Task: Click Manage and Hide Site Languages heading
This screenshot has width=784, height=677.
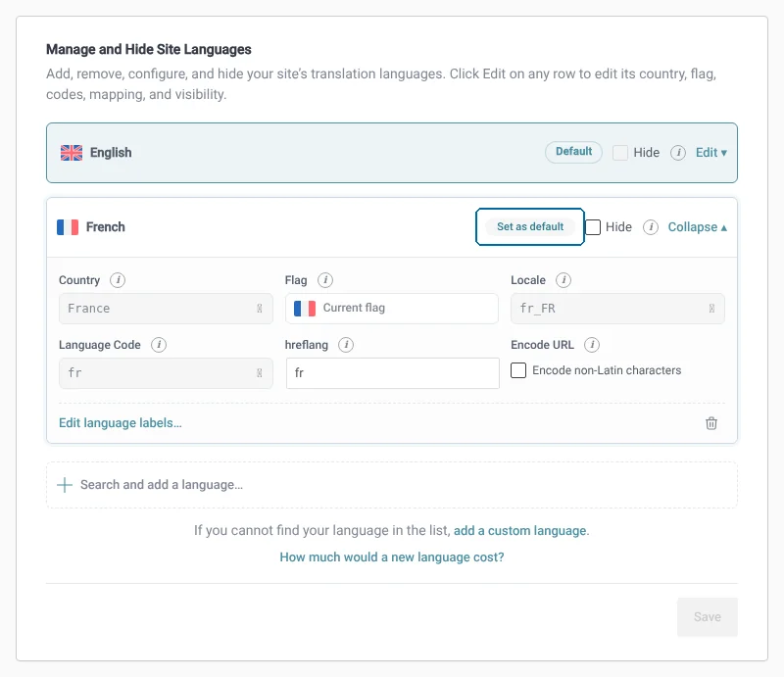Action: (149, 50)
